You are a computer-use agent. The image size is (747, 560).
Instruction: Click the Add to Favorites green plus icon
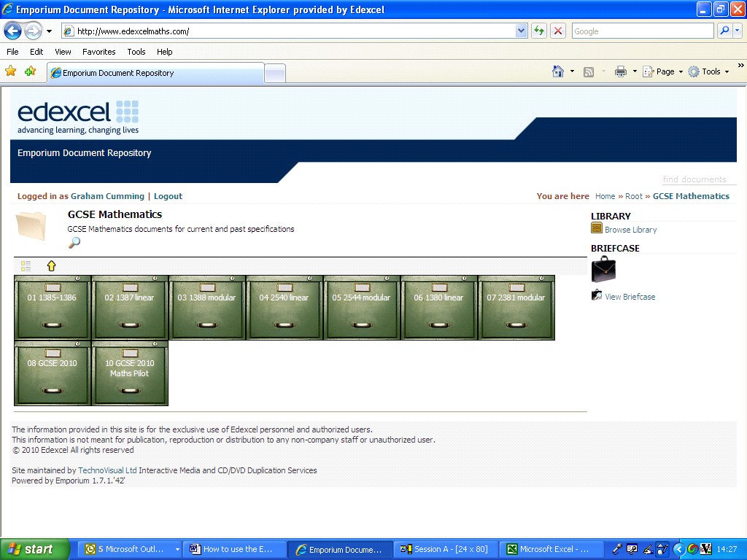[29, 71]
